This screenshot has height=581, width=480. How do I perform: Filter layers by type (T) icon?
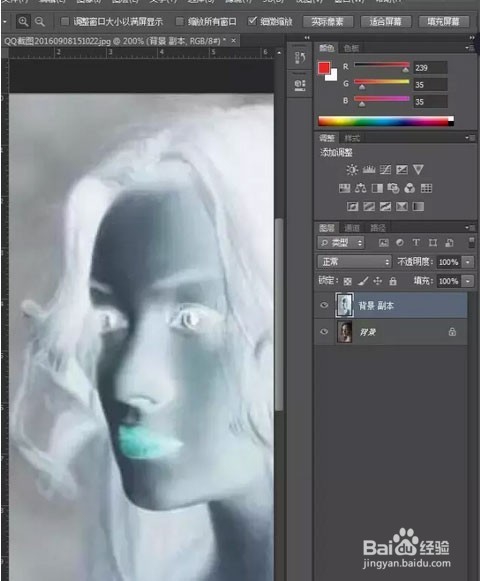tap(416, 243)
